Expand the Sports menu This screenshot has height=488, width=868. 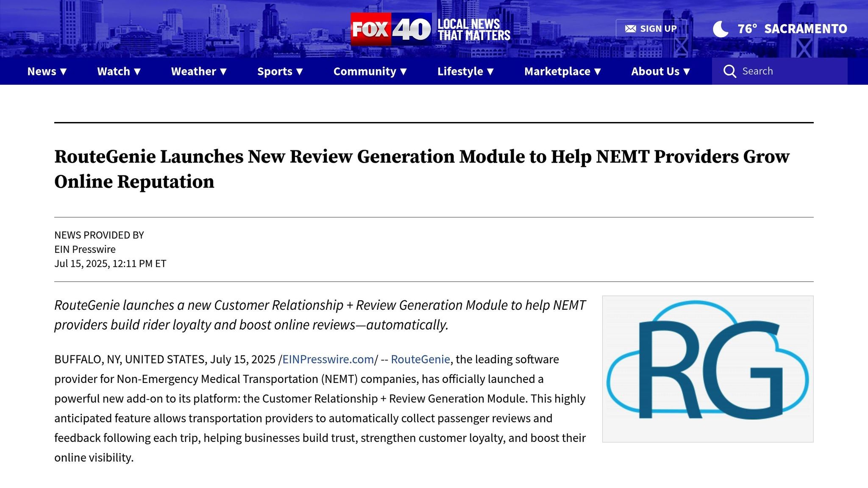pyautogui.click(x=280, y=71)
